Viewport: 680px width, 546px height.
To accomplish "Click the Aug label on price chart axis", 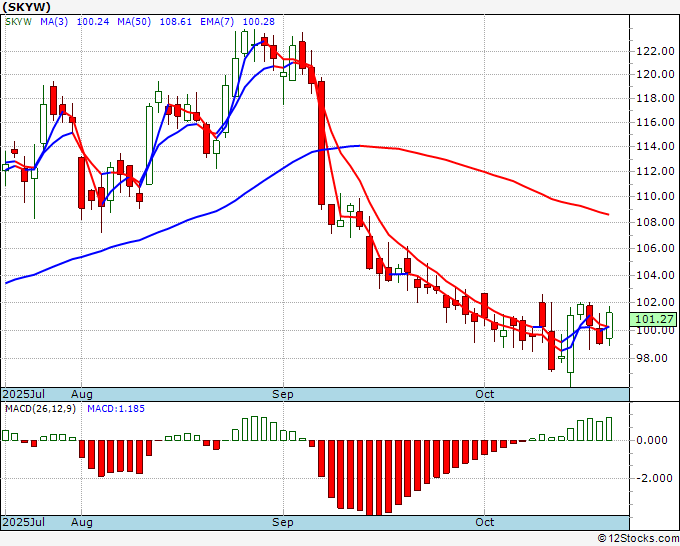I will 82,394.
